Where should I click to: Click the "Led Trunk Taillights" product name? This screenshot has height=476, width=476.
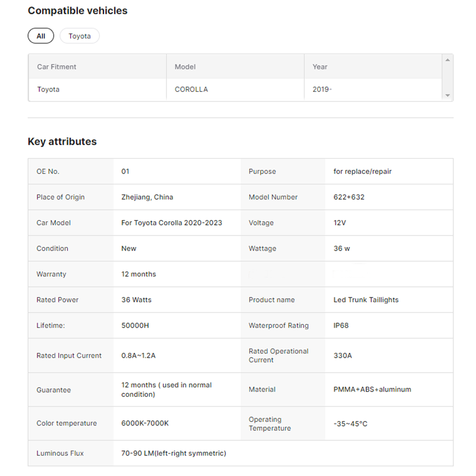click(365, 300)
